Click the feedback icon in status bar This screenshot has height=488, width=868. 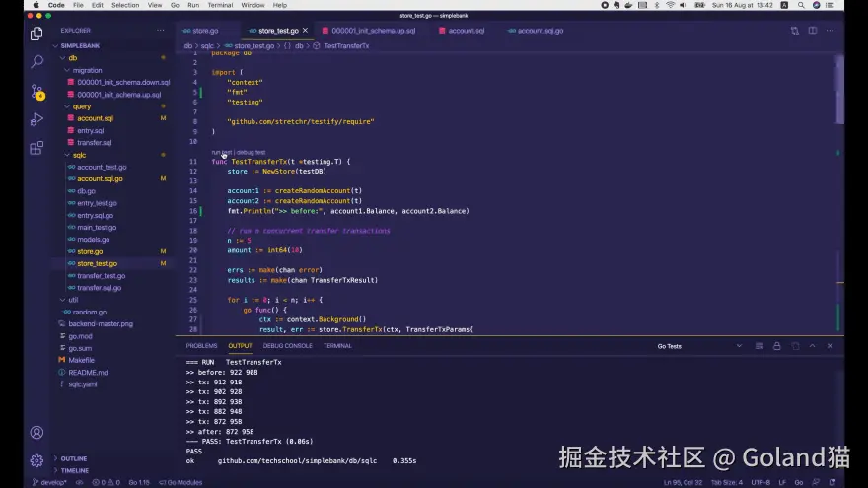pyautogui.click(x=816, y=482)
